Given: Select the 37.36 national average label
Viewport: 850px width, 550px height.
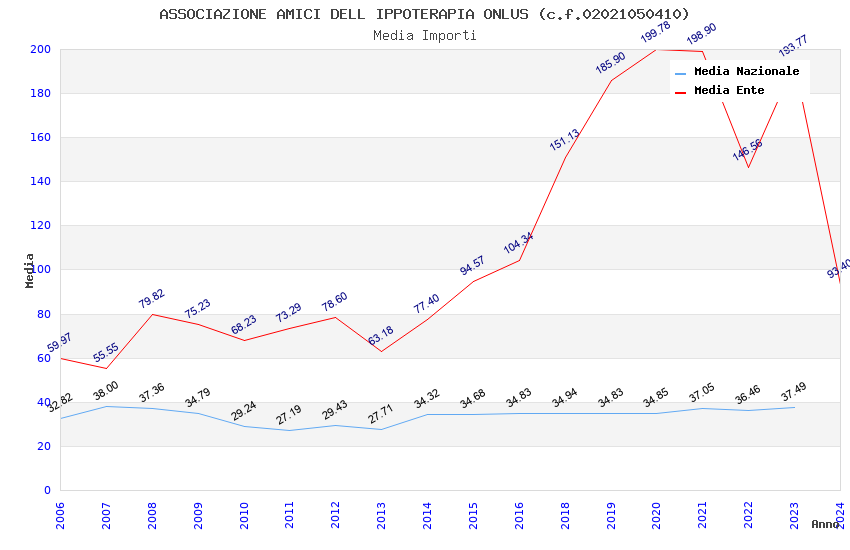Looking at the screenshot, I should [151, 393].
